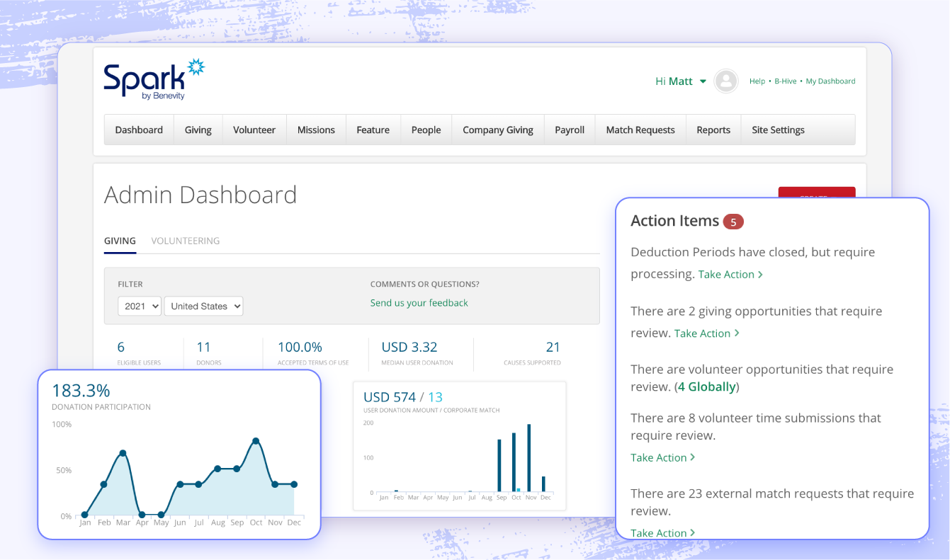Switch to the VOLUNTEERING tab
Screen dimensions: 950x560
[x=186, y=241]
